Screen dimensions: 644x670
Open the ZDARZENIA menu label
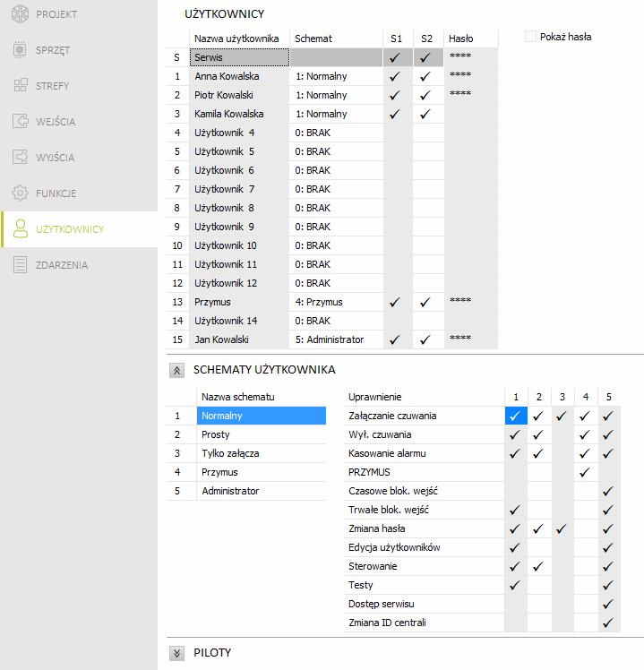click(62, 265)
